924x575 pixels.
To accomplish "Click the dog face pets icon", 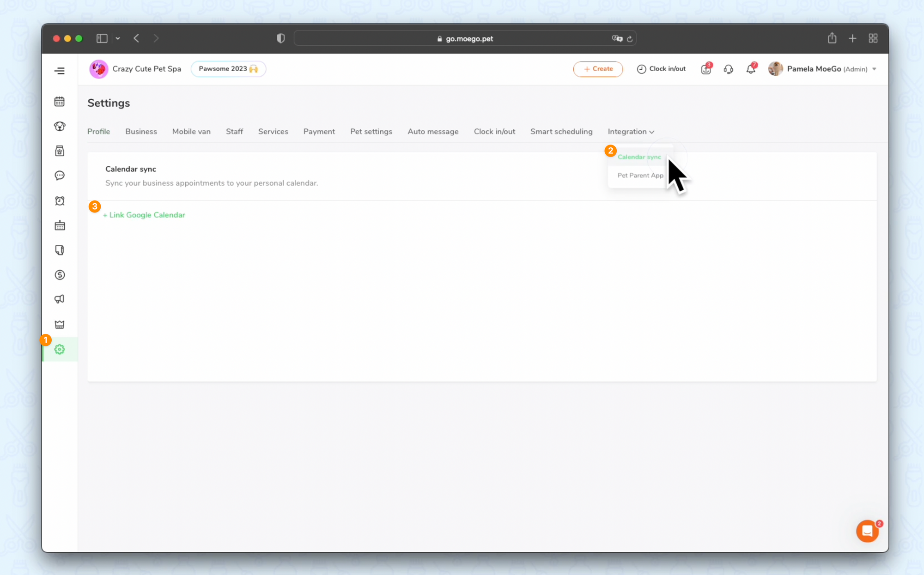I will click(x=60, y=126).
